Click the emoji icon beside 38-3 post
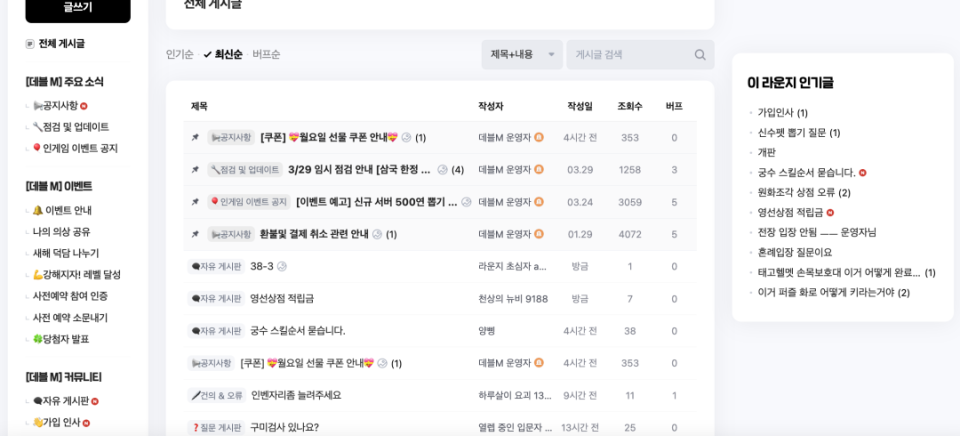The height and width of the screenshot is (436, 960). (x=282, y=266)
